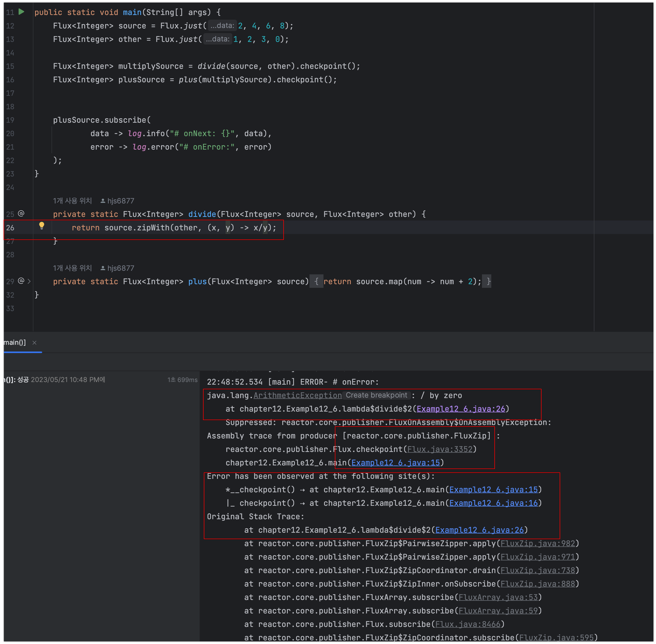Open the first Example12_6.java:26 stack link

(460, 409)
